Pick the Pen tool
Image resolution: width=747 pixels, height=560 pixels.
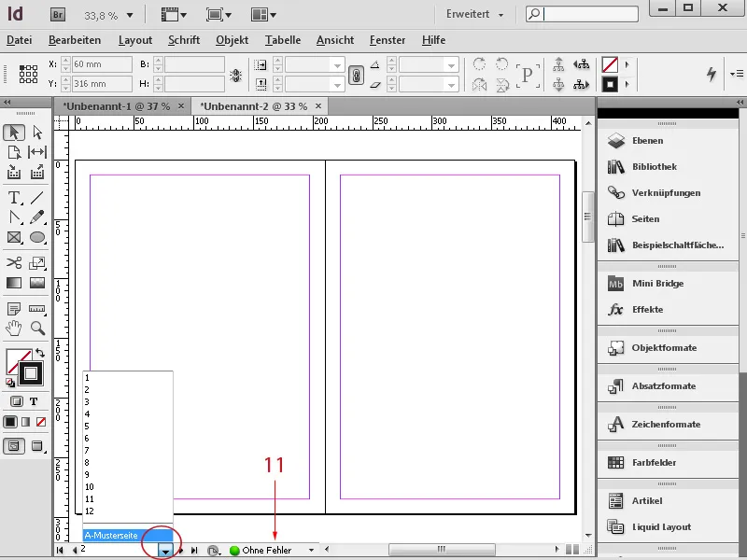click(x=14, y=217)
